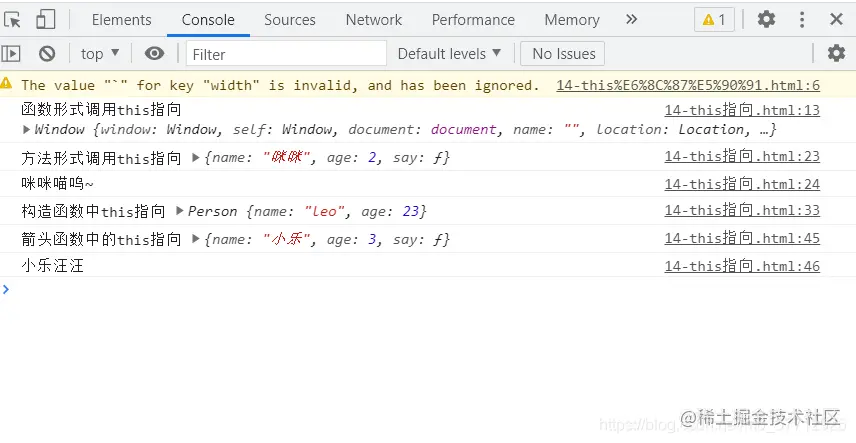Switch to the Console tab
Viewport: 856px width, 443px height.
point(208,20)
